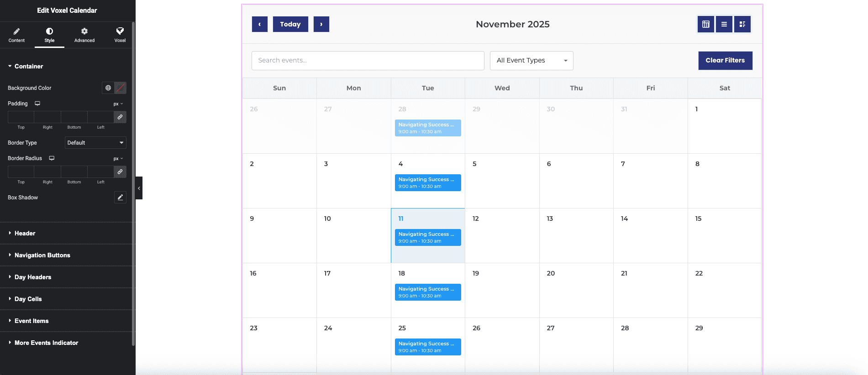Switch to calendar grid view icon
This screenshot has height=375, width=868.
point(705,24)
